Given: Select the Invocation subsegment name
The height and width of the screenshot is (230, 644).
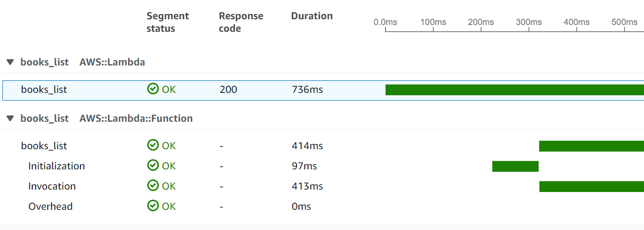Looking at the screenshot, I should pos(52,186).
